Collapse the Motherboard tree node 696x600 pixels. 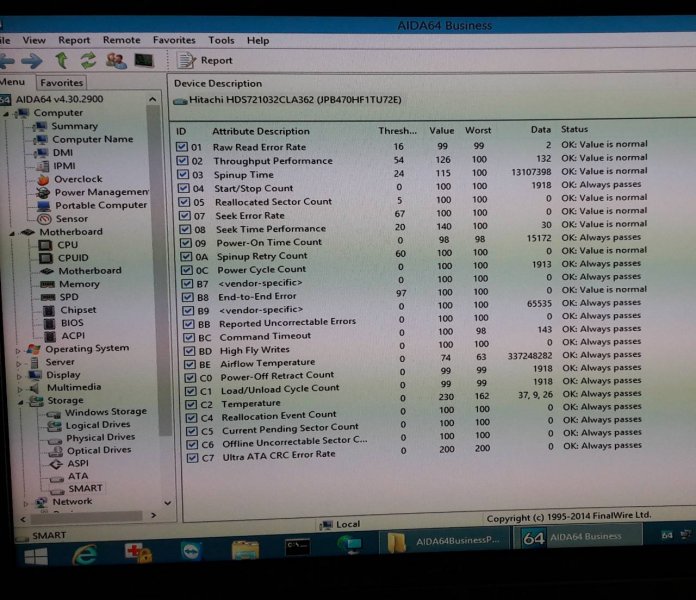pos(11,232)
